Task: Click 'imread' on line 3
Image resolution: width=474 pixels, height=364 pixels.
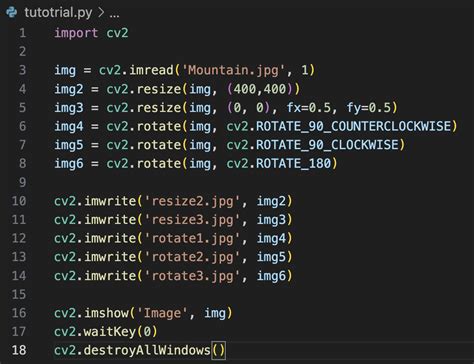Action: [151, 70]
